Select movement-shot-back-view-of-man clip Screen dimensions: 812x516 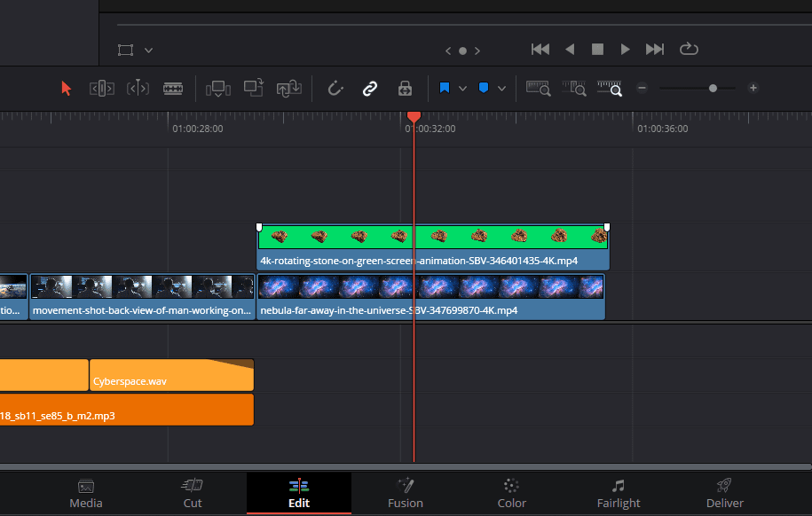142,297
